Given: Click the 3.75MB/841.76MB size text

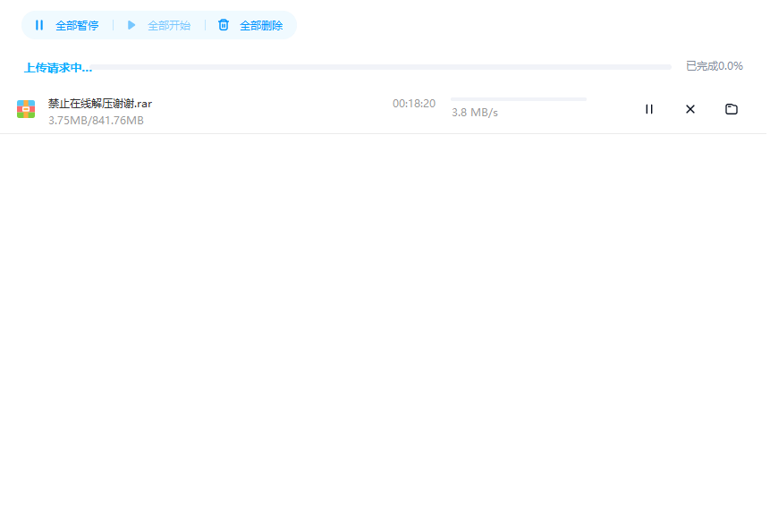Looking at the screenshot, I should (x=96, y=121).
